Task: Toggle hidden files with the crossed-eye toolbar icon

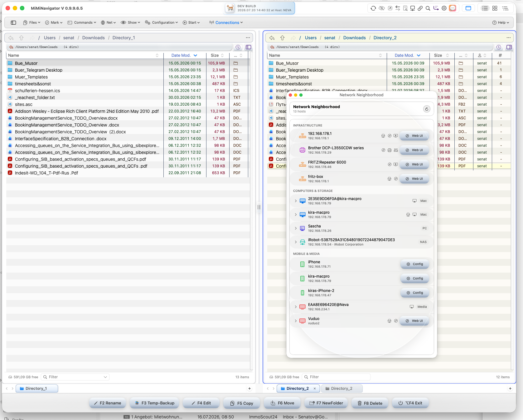Action: 382,8
